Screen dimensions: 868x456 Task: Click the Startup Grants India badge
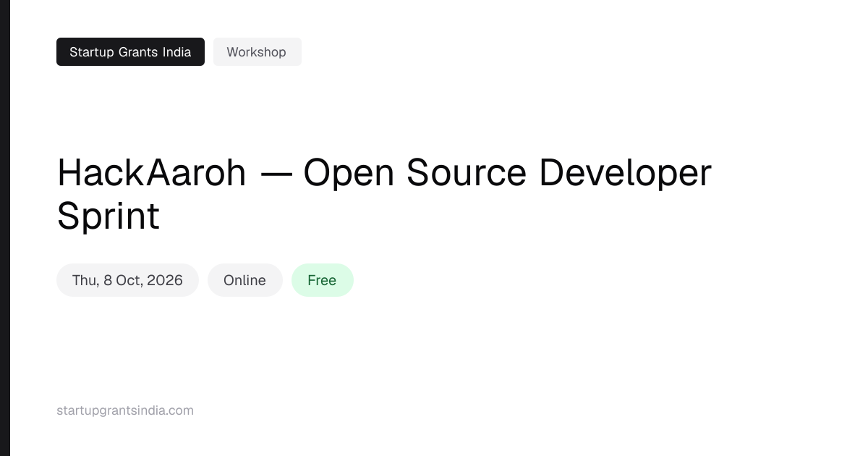tap(130, 52)
